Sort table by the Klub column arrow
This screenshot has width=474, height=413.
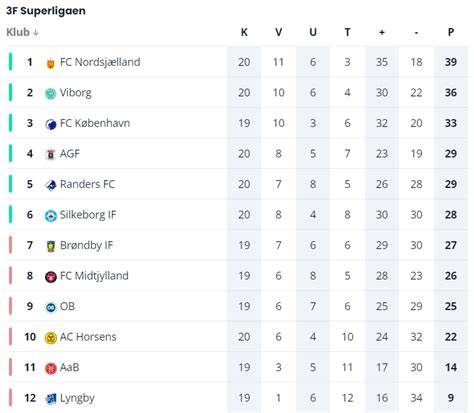click(36, 33)
